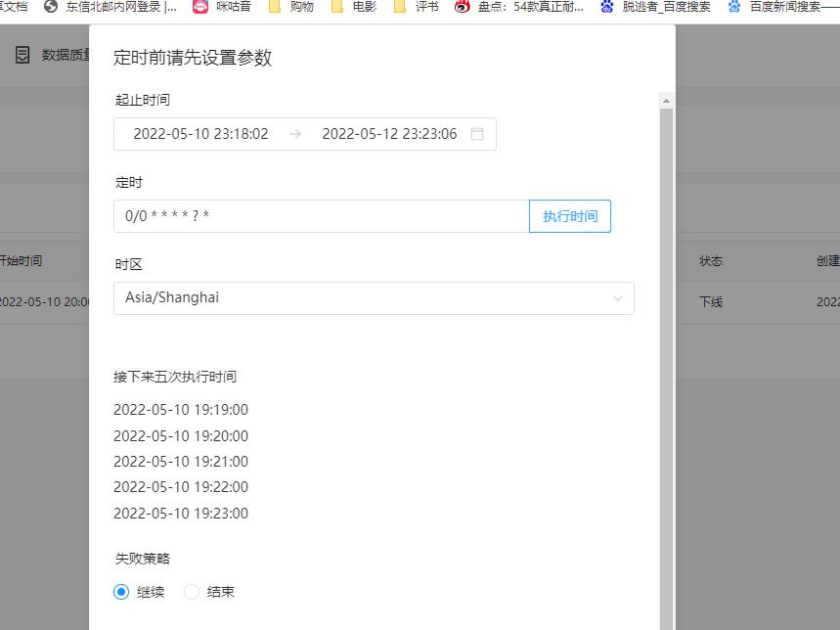Open the 评书 bookmark folder

[400, 7]
